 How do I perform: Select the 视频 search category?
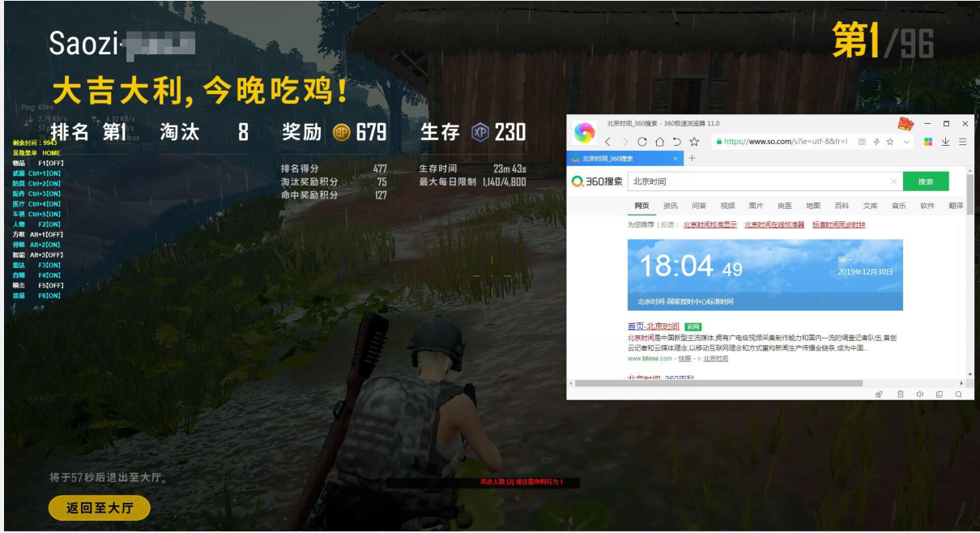pyautogui.click(x=727, y=206)
